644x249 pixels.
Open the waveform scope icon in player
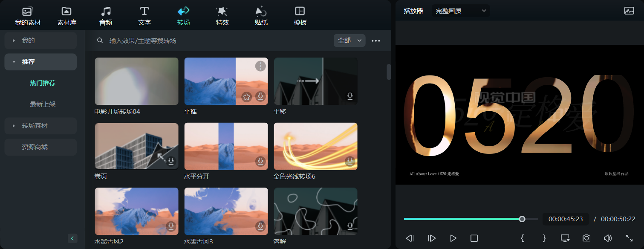[629, 11]
